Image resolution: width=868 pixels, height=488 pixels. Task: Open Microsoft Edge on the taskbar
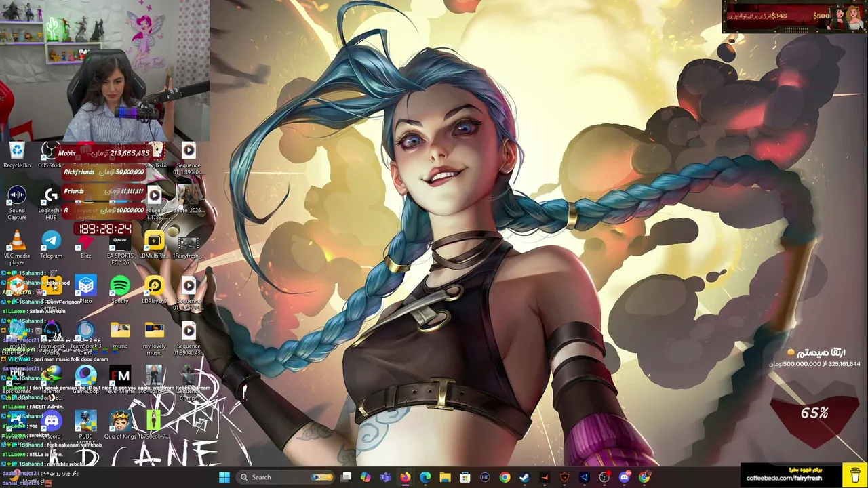click(425, 477)
